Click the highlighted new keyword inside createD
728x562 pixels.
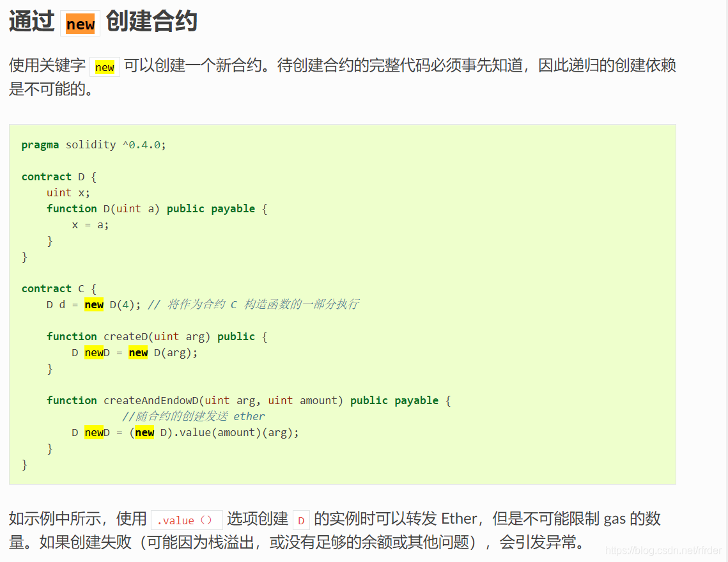(138, 352)
